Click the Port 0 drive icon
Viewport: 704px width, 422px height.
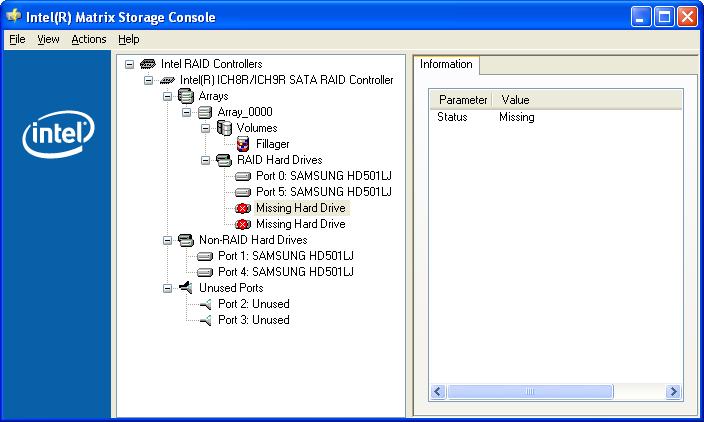pyautogui.click(x=243, y=176)
